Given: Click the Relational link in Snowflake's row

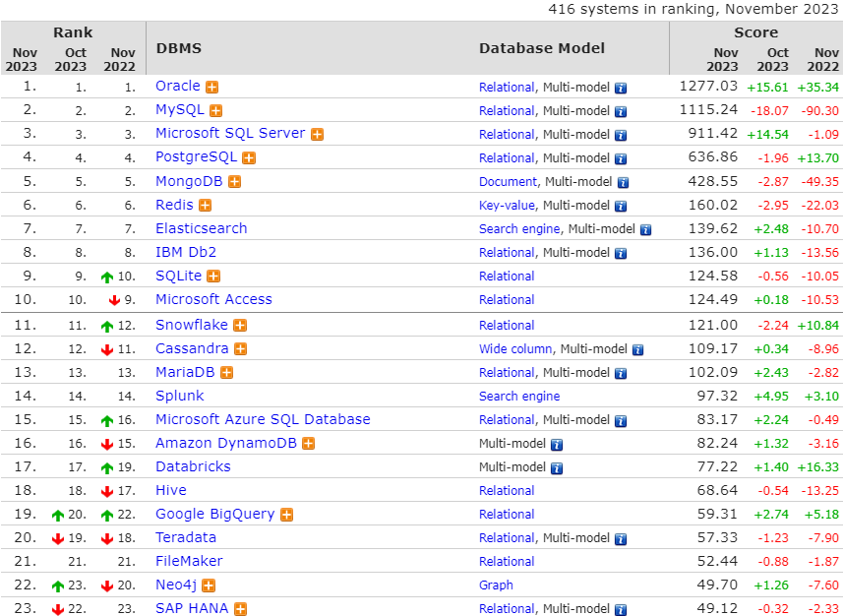Looking at the screenshot, I should pyautogui.click(x=507, y=326).
